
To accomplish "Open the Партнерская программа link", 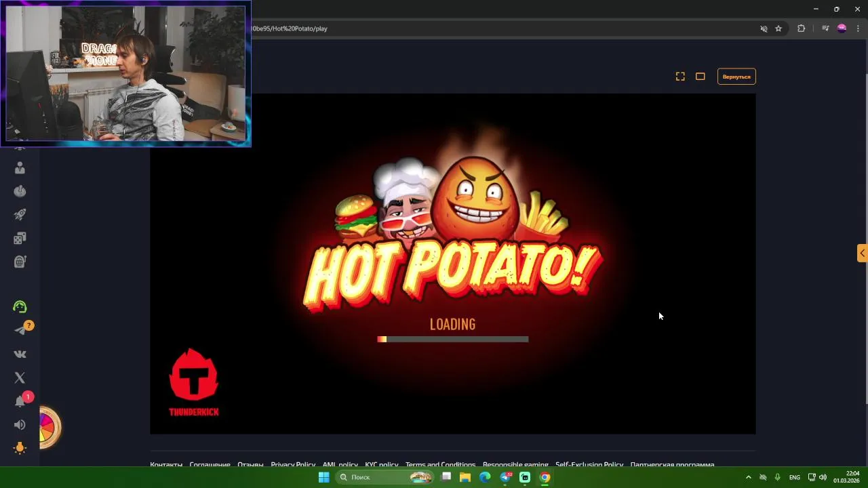I will 672,465.
